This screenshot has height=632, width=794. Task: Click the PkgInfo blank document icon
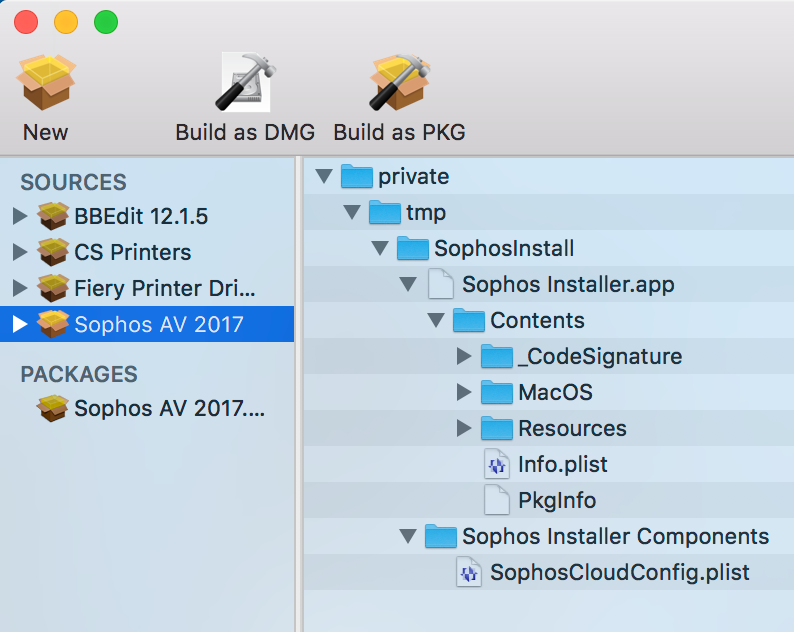497,500
